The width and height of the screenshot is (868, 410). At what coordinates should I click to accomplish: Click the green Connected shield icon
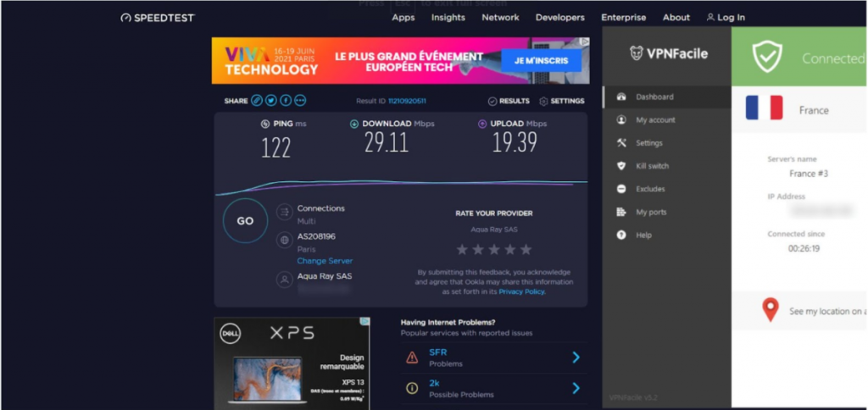[x=767, y=57]
